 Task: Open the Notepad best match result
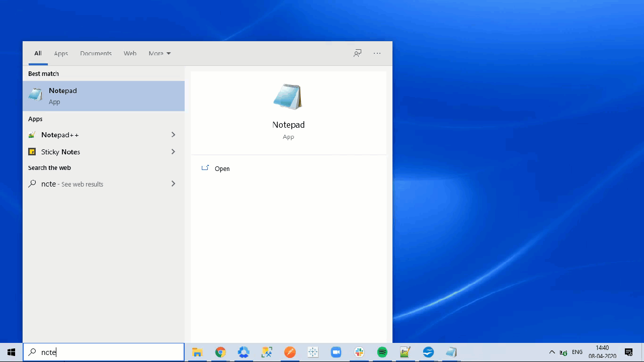pyautogui.click(x=104, y=96)
